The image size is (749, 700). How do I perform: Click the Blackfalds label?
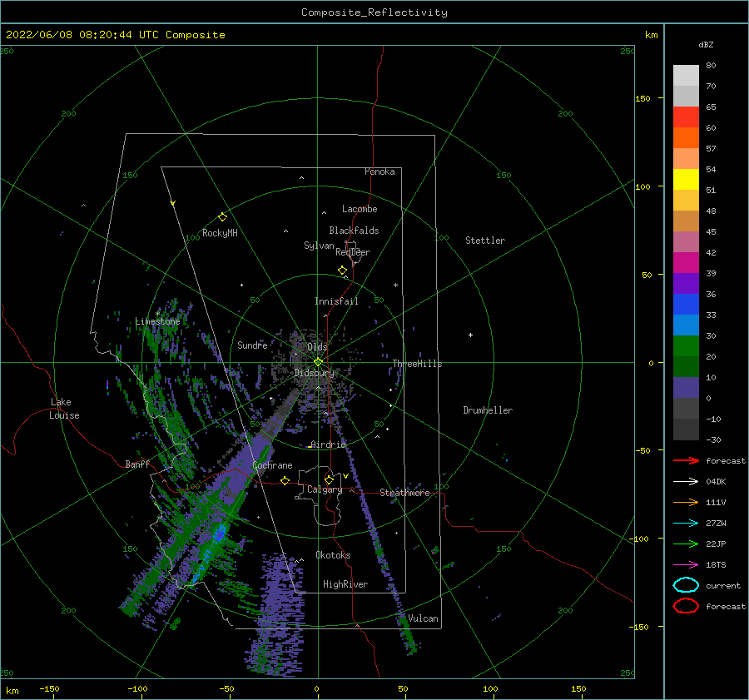354,231
